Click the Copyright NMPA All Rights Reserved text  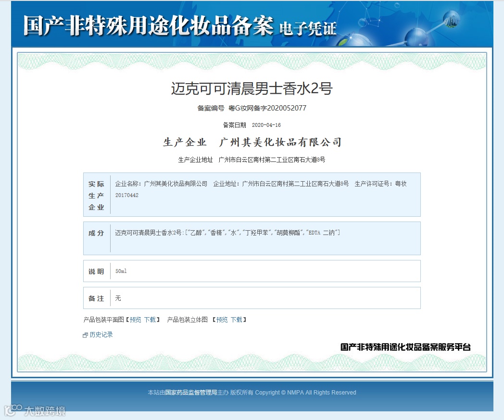point(305,393)
